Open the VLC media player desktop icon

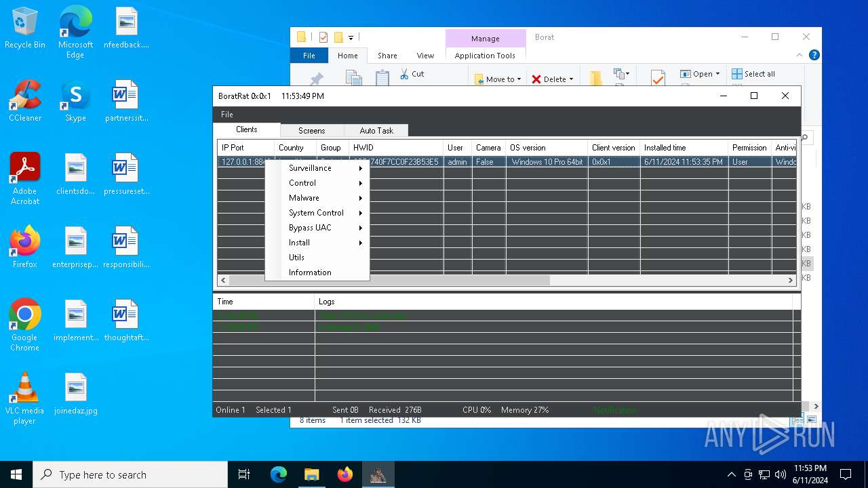[25, 399]
